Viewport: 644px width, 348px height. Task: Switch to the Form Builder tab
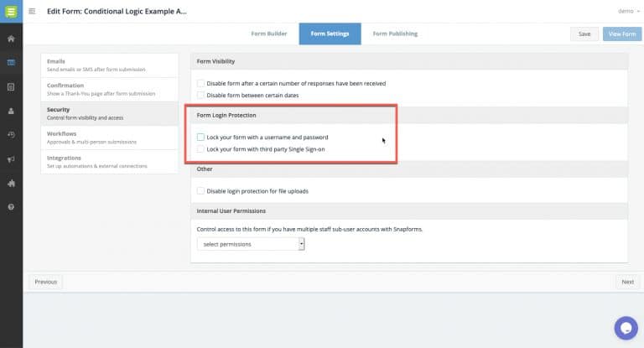[x=268, y=34]
